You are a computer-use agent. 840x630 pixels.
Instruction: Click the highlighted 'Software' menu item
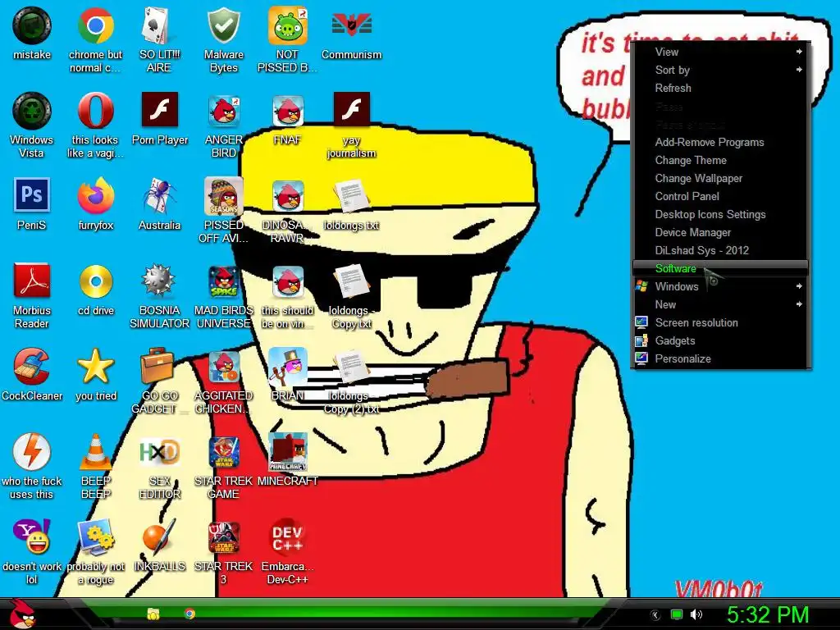(x=720, y=268)
